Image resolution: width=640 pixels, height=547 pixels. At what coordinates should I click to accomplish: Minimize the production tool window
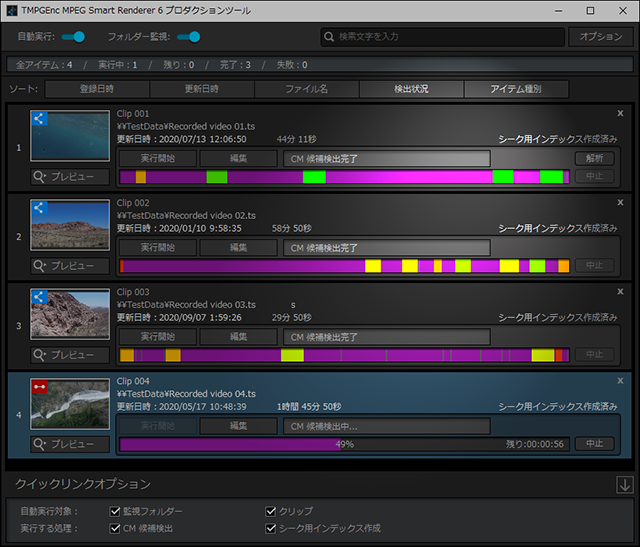558,11
